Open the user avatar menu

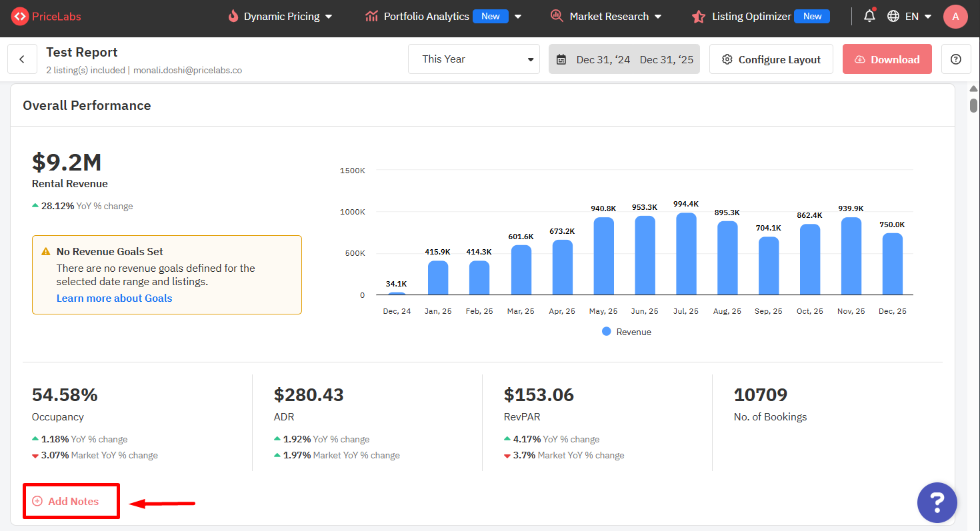pos(955,17)
